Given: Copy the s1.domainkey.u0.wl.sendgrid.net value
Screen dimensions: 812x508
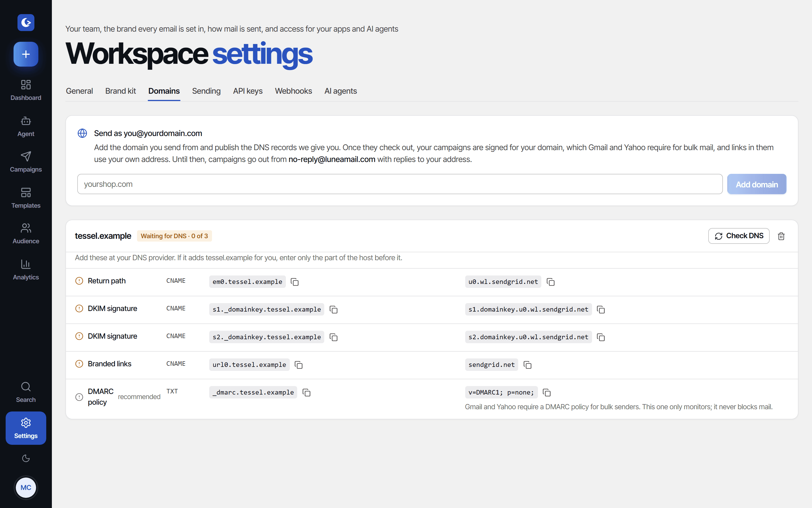Looking at the screenshot, I should [601, 309].
